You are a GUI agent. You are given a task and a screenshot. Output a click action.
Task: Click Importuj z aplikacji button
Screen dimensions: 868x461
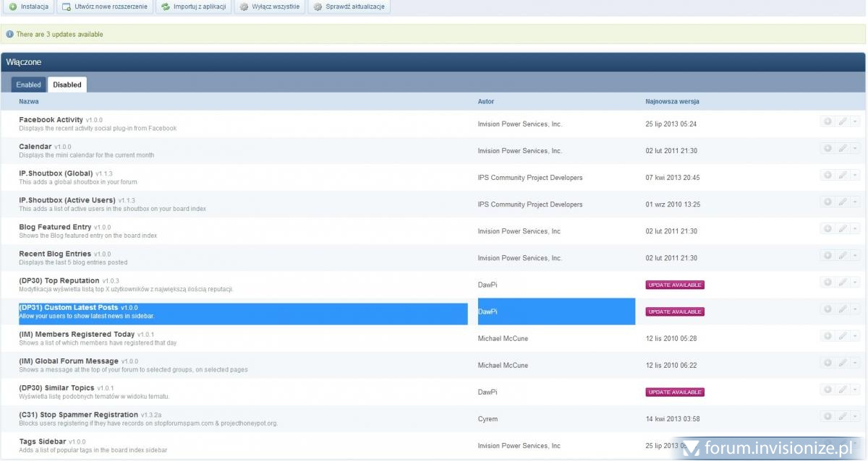[194, 7]
